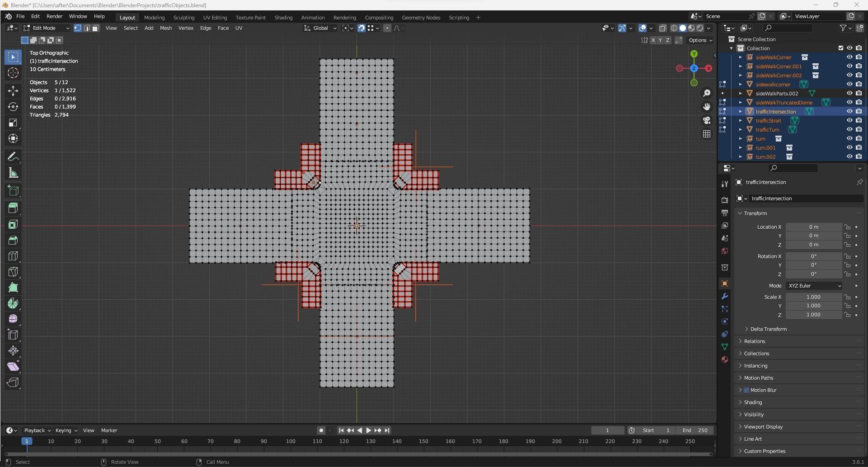Switch to the Scripting workspace tab

pos(459,18)
